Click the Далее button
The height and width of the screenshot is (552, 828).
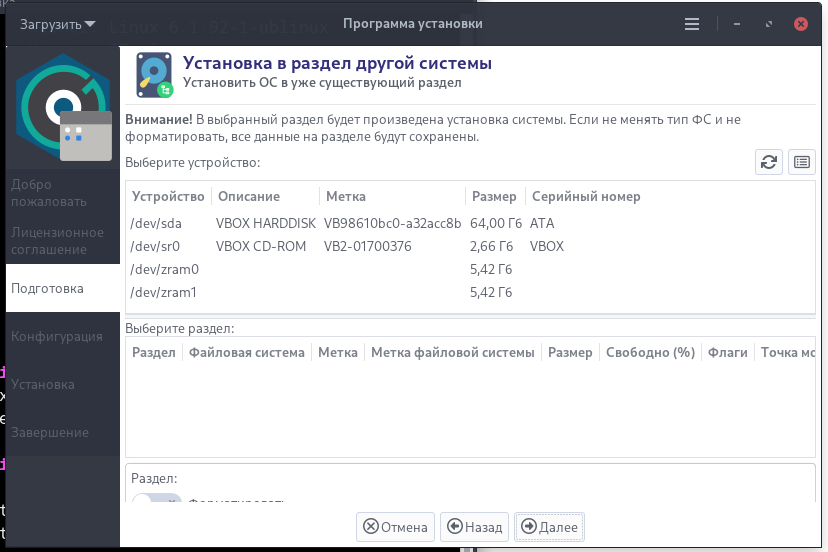[549, 527]
